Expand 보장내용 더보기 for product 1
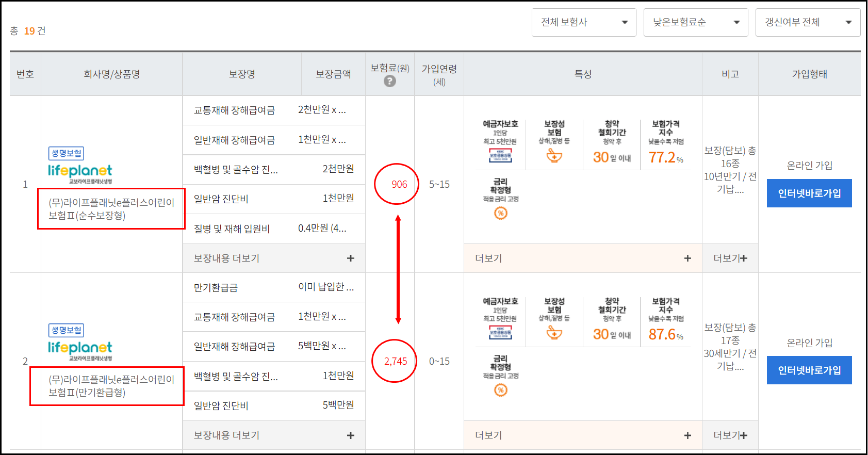Image resolution: width=868 pixels, height=455 pixels. click(274, 258)
